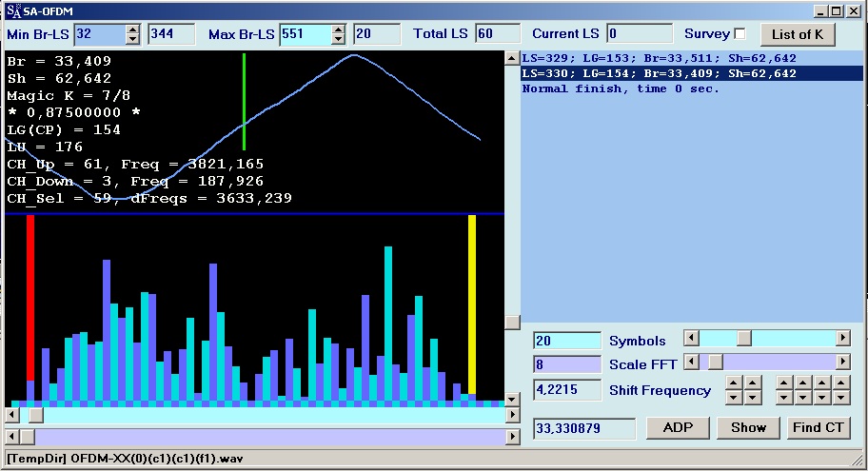Click the yellow marker bar in the spectrum
Screen dimensions: 868x471
coord(472,304)
